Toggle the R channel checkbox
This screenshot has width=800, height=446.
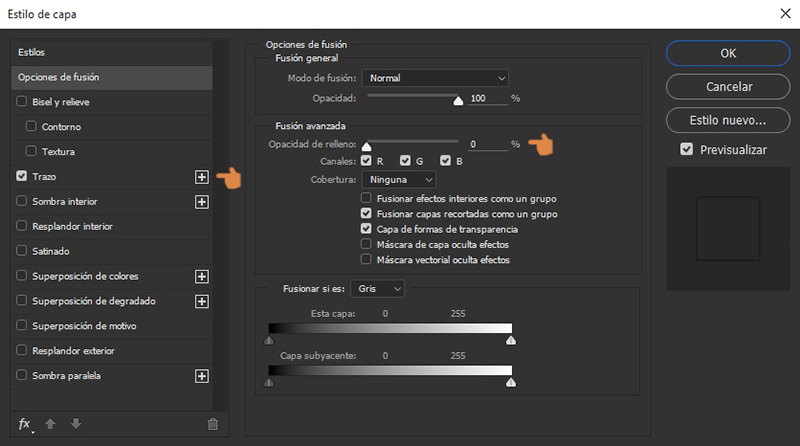[366, 161]
